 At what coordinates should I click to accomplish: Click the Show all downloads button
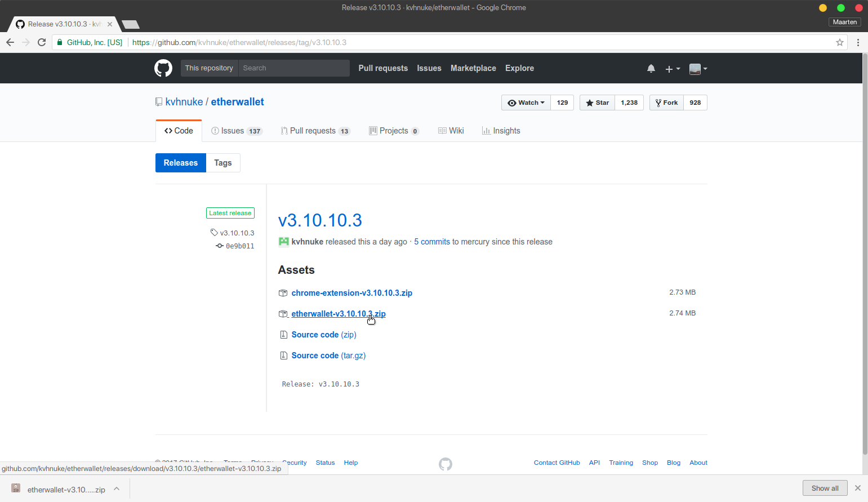pos(825,488)
